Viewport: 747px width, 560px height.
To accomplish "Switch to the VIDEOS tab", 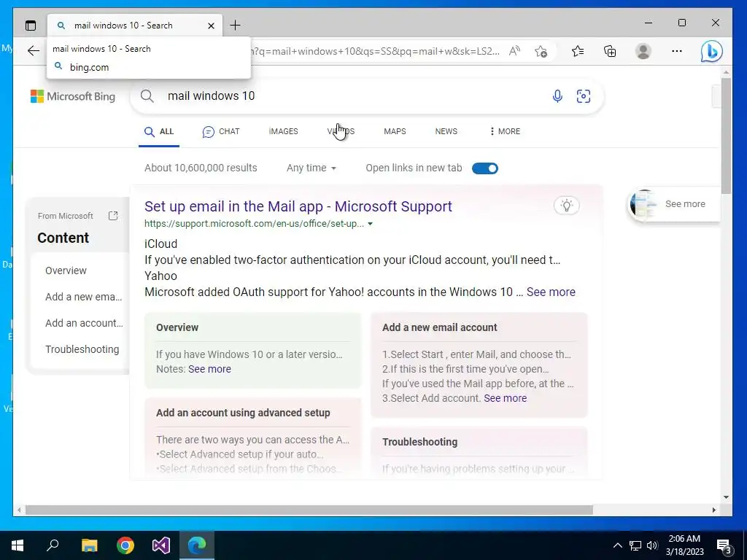I will pyautogui.click(x=341, y=131).
